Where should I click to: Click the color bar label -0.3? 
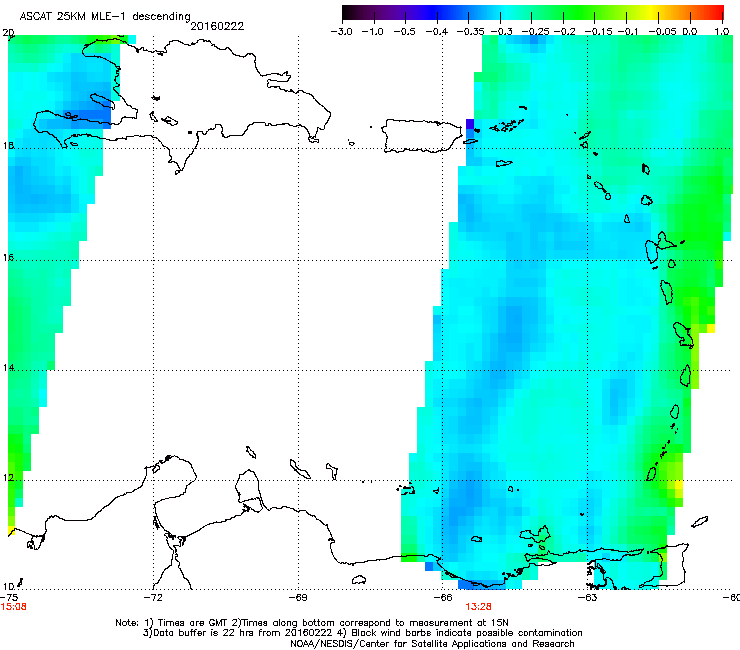click(501, 32)
